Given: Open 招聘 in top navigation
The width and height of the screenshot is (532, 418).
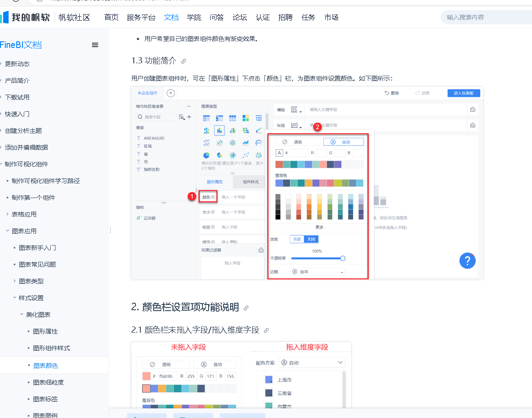Looking at the screenshot, I should click(286, 18).
